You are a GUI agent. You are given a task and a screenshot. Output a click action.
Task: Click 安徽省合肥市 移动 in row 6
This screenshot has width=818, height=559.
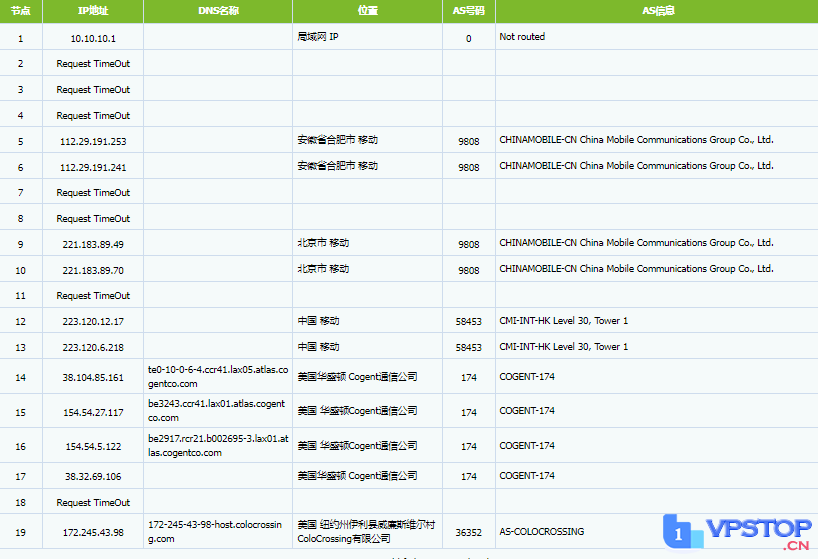click(338, 166)
